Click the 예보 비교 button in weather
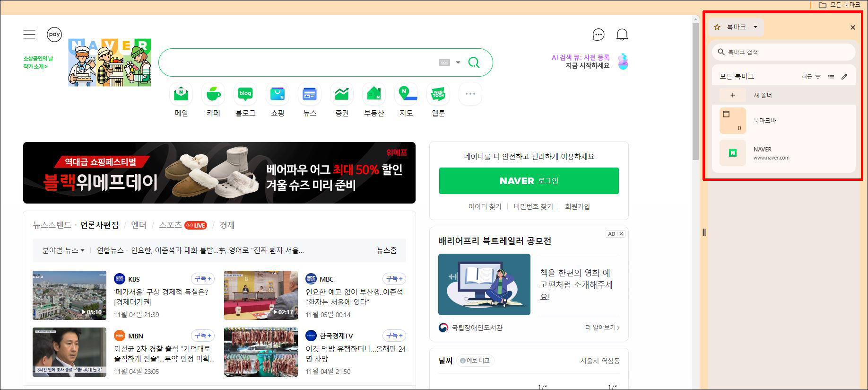 [475, 361]
